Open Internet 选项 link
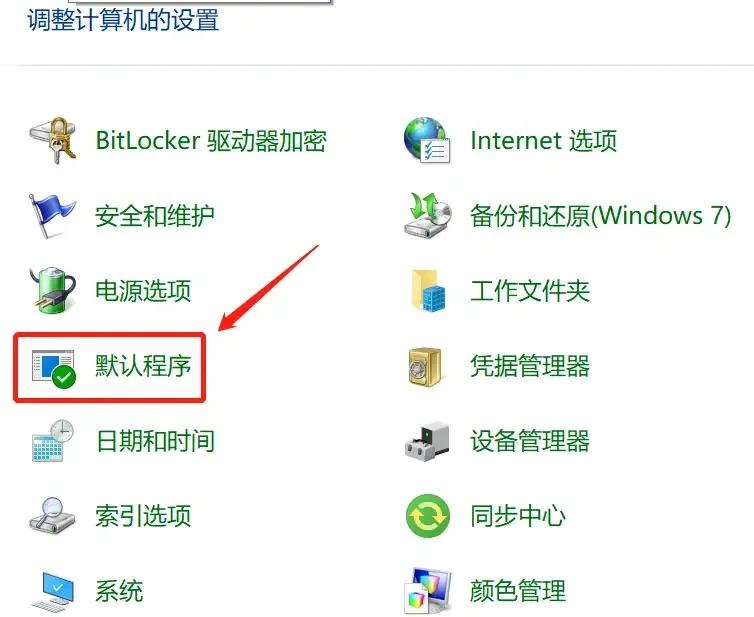754x617 pixels. tap(543, 140)
